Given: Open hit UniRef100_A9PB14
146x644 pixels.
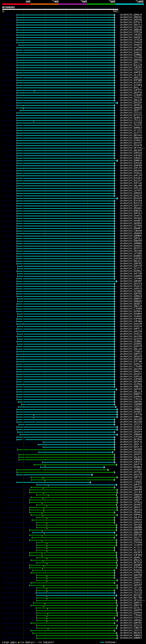Looking at the screenshot, I should [x=131, y=497].
